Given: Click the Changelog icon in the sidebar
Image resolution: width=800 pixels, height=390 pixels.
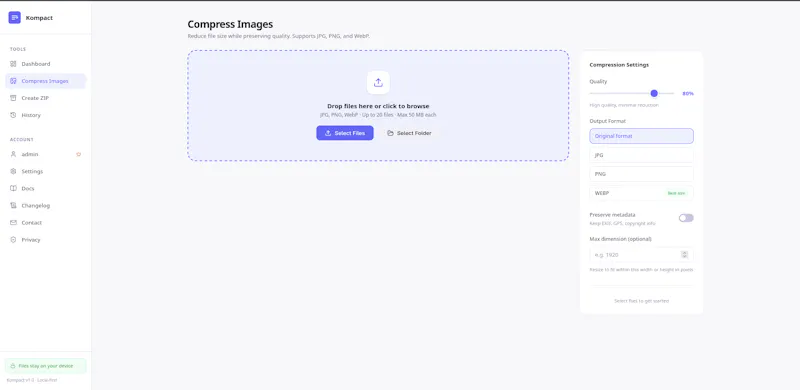Looking at the screenshot, I should [x=13, y=205].
